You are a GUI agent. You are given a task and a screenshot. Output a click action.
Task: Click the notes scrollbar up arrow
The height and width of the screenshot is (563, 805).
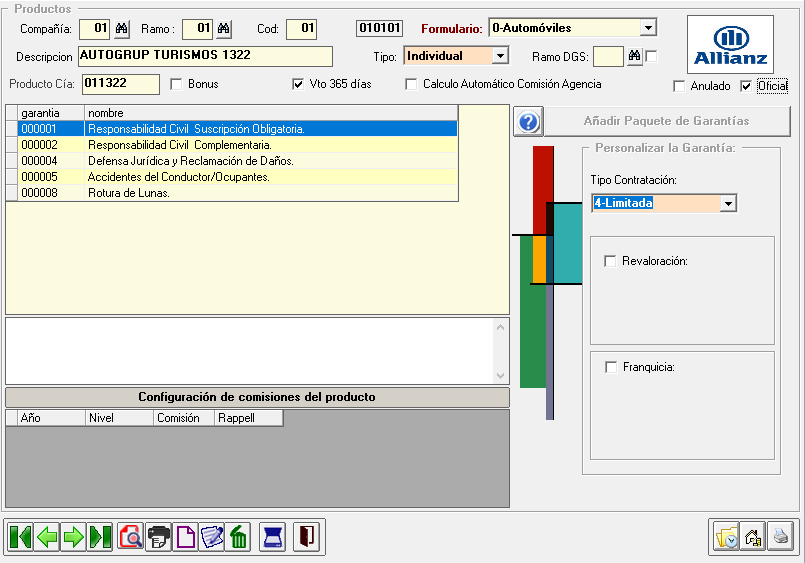(x=501, y=327)
